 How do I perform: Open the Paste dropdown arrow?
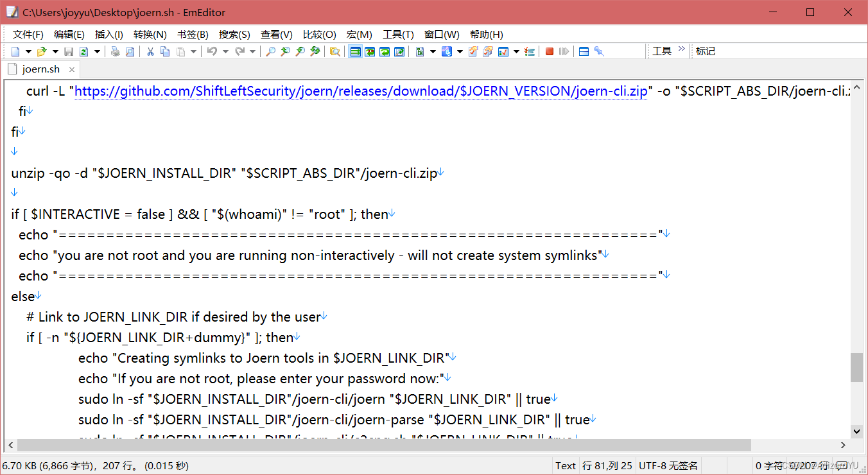pyautogui.click(x=194, y=51)
